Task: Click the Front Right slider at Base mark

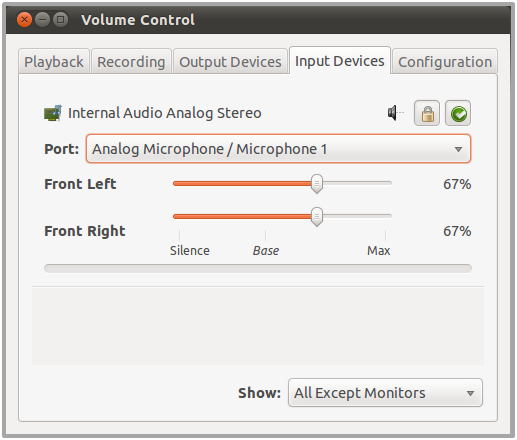Action: [x=265, y=216]
